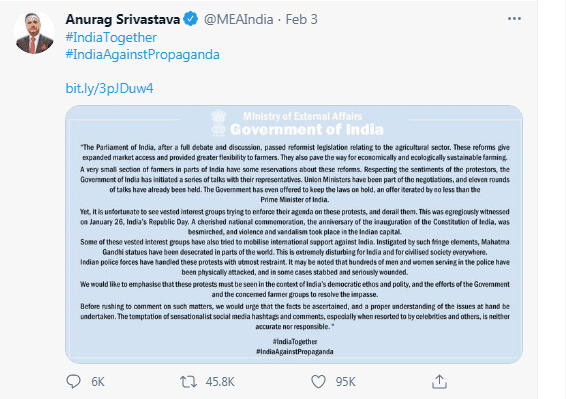Like the tweet with the heart icon
Image resolution: width=566 pixels, height=399 pixels.
pyautogui.click(x=318, y=382)
